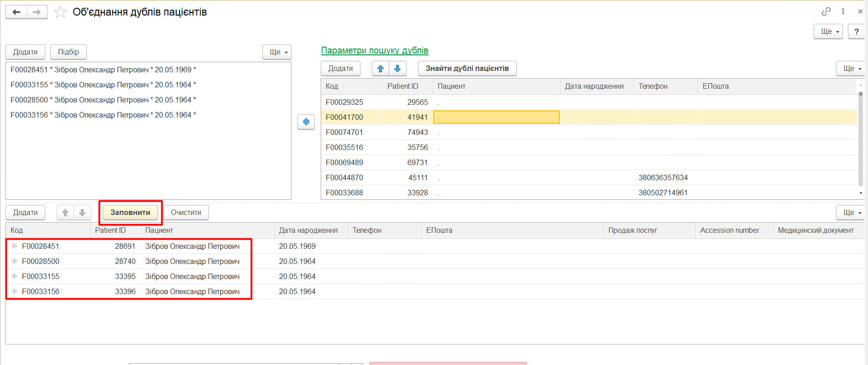Move found duplicate up with blue arrow
This screenshot has height=365, width=868.
(381, 69)
